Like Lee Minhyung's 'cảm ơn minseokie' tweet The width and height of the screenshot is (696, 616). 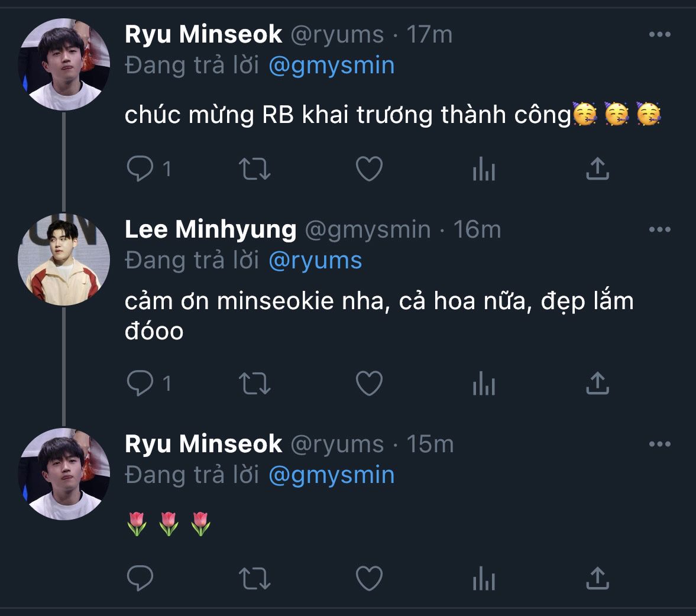(x=369, y=384)
